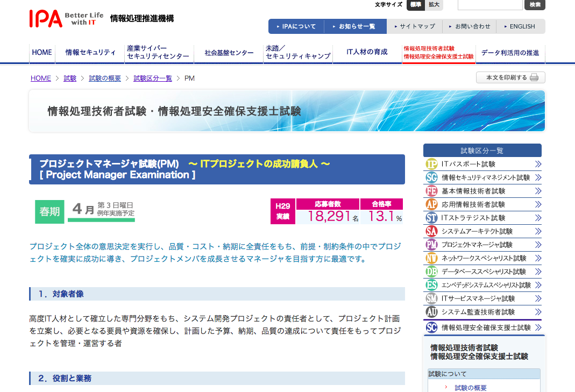The width and height of the screenshot is (575, 392).
Task: Select the DB badge for データベーススペシャリスト試験
Action: (431, 272)
